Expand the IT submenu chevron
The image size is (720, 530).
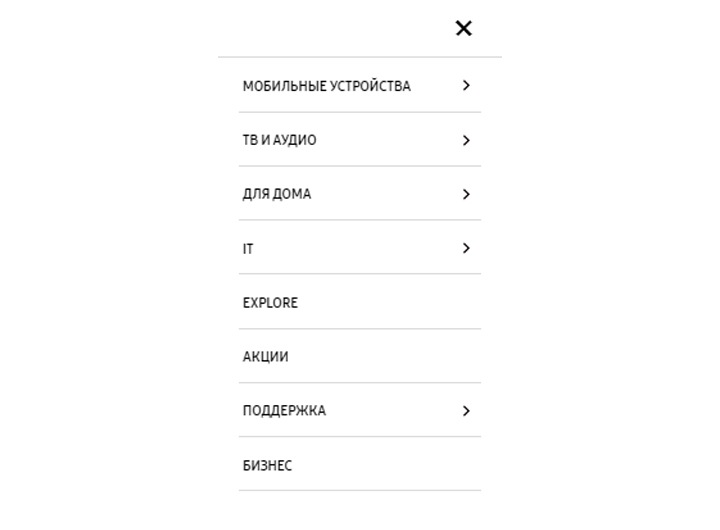coord(466,248)
